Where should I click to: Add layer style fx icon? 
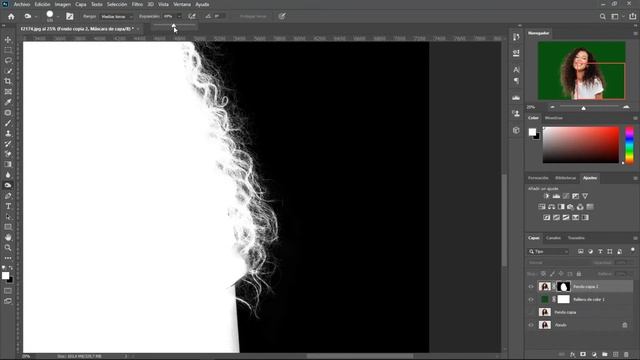tap(573, 354)
